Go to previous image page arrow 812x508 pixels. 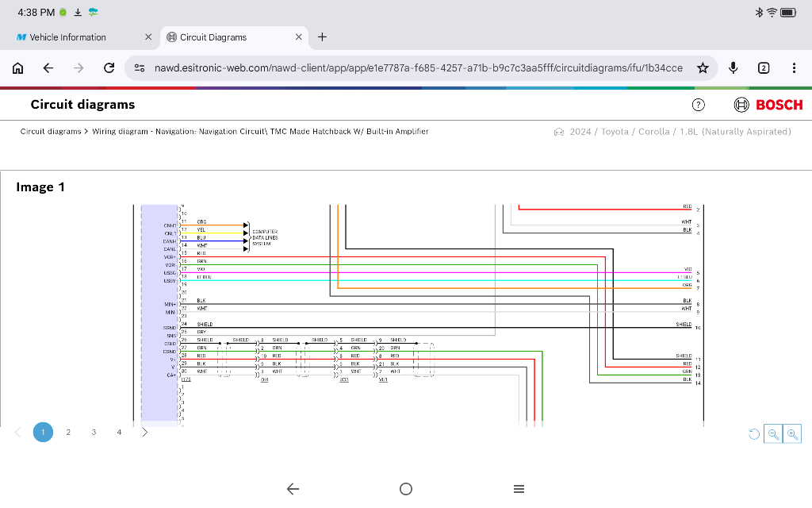[17, 433]
